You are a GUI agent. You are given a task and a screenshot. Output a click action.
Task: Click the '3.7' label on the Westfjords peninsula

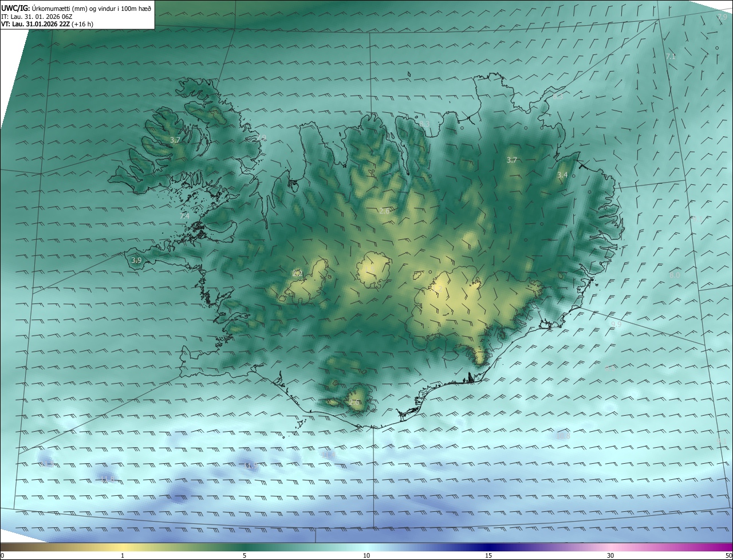click(x=175, y=140)
